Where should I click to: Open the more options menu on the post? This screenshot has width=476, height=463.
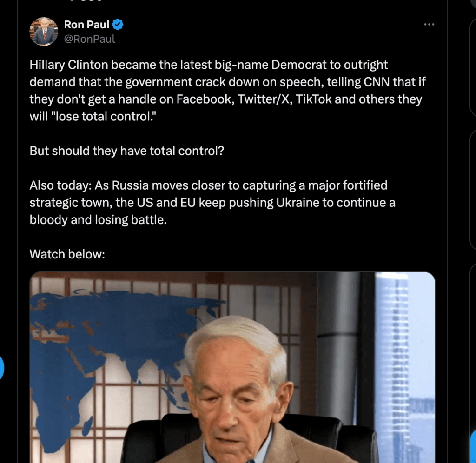[429, 25]
